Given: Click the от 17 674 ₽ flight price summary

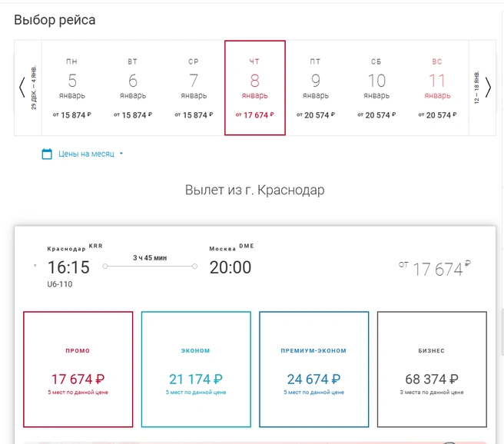Looking at the screenshot, I should click(x=435, y=268).
